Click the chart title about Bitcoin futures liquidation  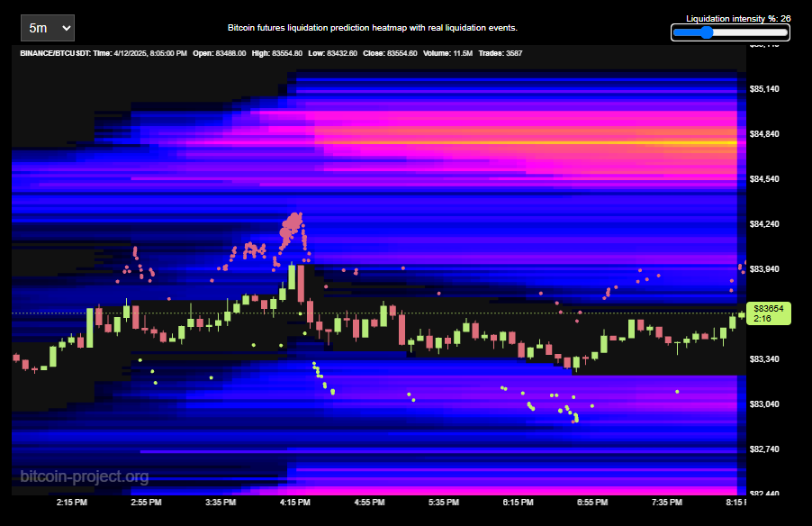point(373,28)
